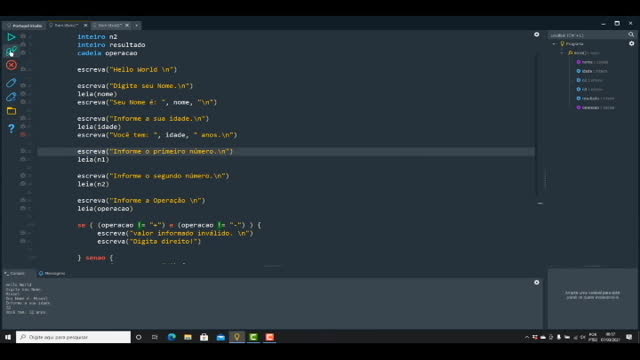Run the program with the green play icon

(11, 37)
